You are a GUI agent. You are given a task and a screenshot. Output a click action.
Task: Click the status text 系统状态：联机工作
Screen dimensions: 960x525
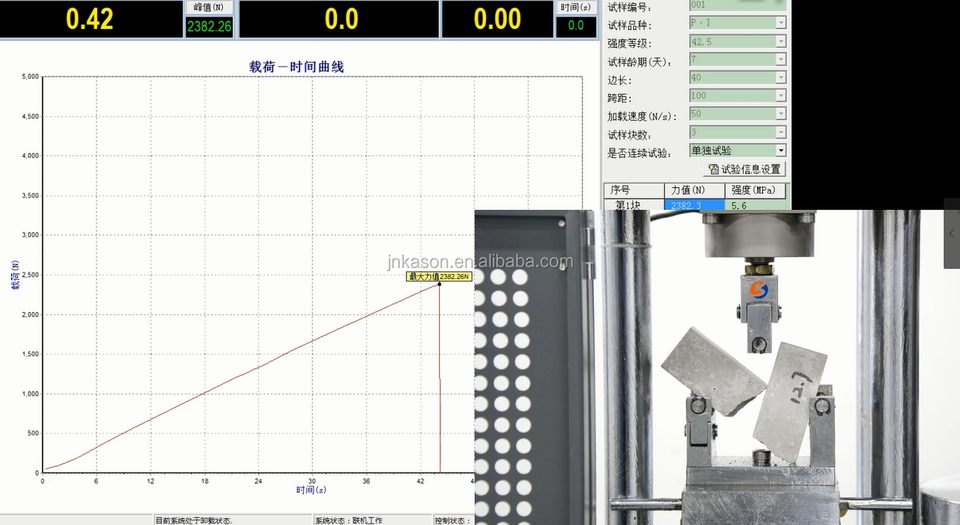coord(349,520)
